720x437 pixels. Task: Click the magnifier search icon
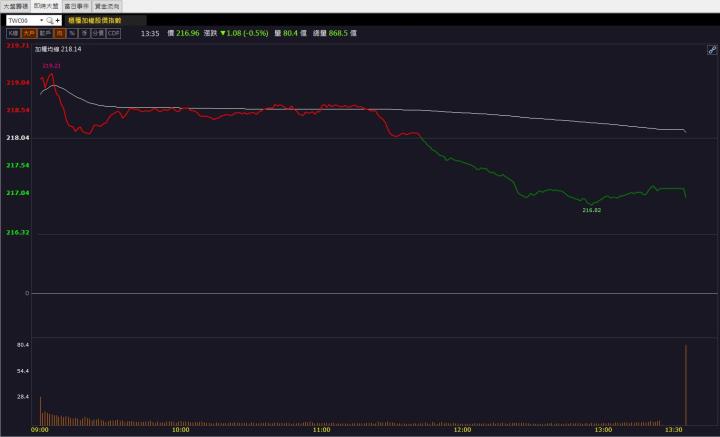point(50,20)
